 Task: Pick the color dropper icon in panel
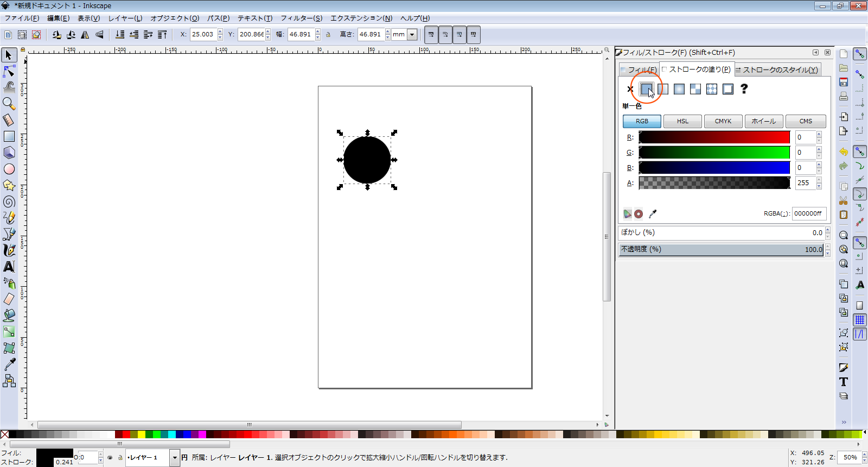tap(653, 214)
